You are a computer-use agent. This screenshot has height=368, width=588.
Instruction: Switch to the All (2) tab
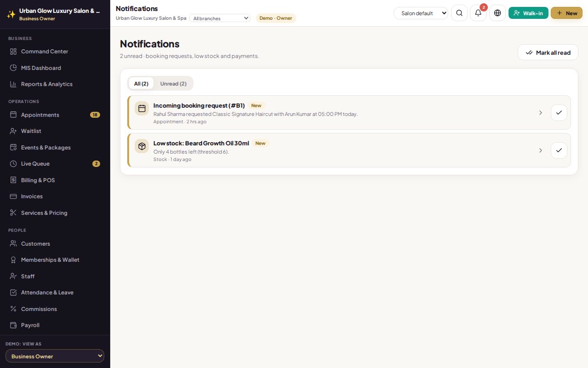141,83
